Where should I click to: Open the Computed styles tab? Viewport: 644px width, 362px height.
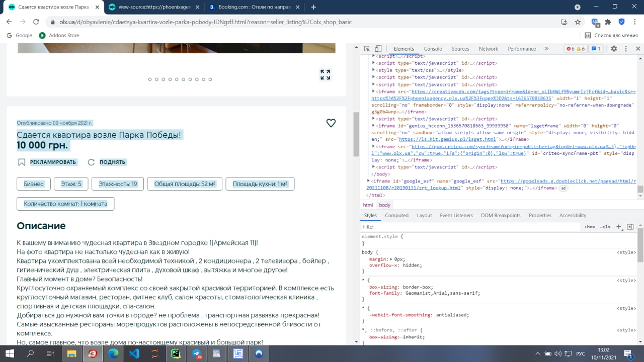click(396, 215)
